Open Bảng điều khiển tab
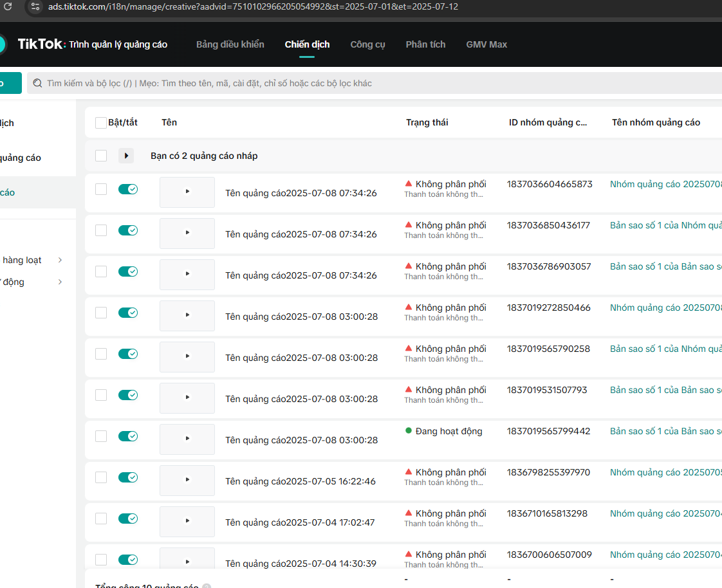This screenshot has height=588, width=722. click(230, 44)
